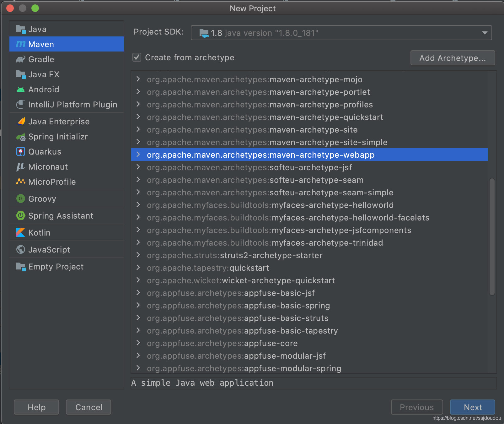Expand softeu-archetype-jsf node
The width and height of the screenshot is (504, 424).
[x=138, y=167]
